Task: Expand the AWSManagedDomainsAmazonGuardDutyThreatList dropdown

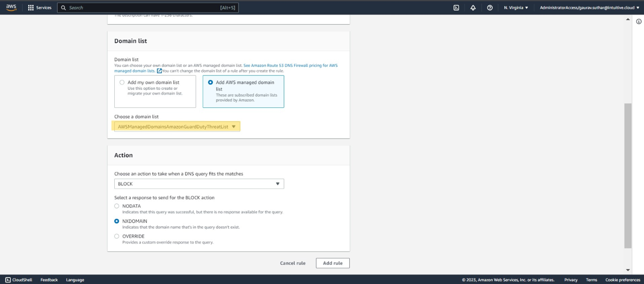Action: [177, 127]
